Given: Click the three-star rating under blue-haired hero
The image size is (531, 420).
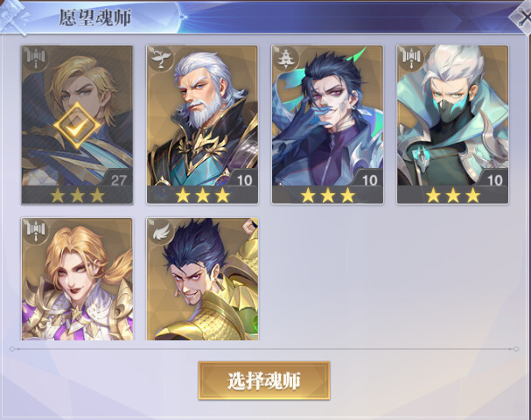Looking at the screenshot, I should coord(327,195).
